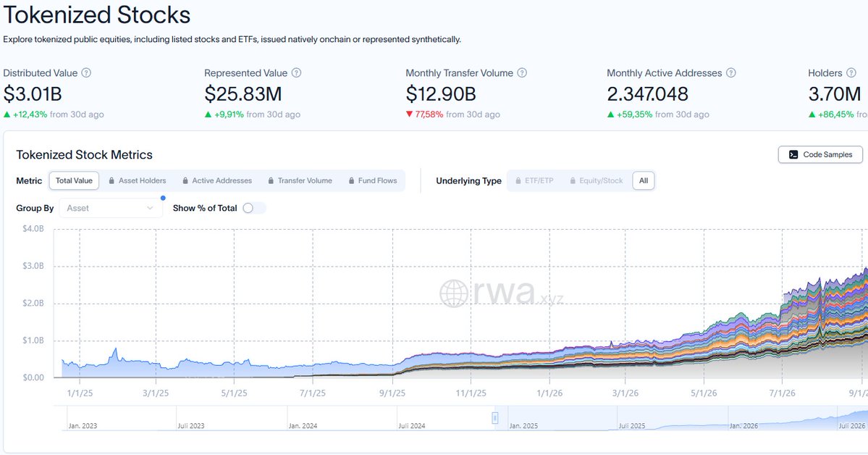Toggle Show % of Total switch
The height and width of the screenshot is (455, 868).
tap(254, 208)
